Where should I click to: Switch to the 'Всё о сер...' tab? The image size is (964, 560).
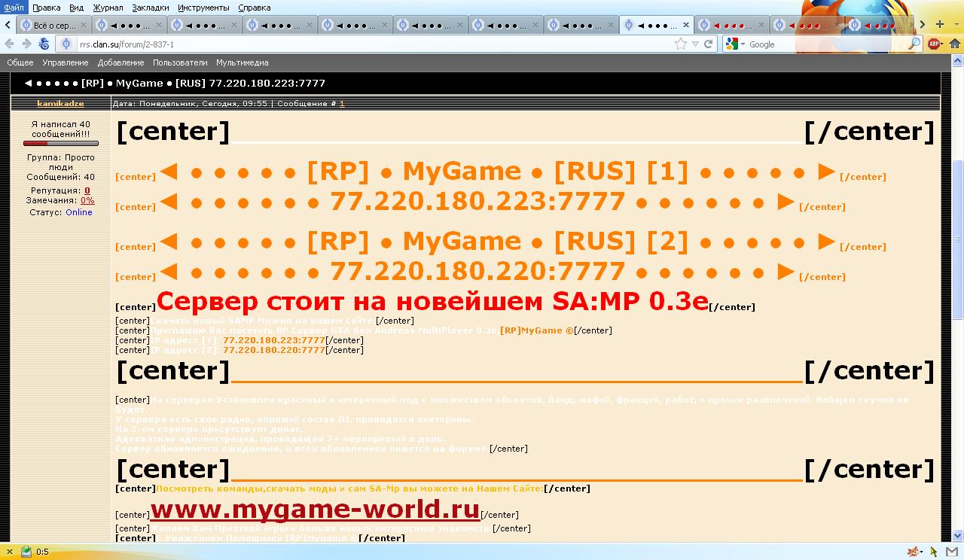(x=53, y=26)
